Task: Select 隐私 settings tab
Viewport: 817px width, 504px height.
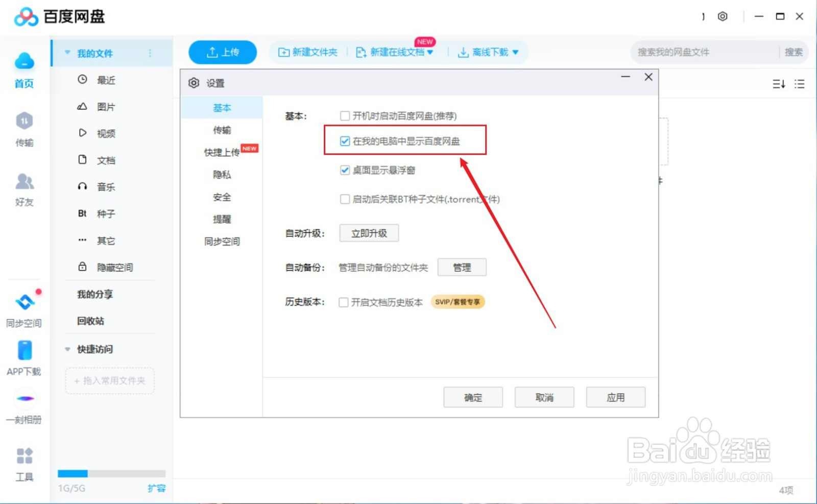Action: point(222,175)
